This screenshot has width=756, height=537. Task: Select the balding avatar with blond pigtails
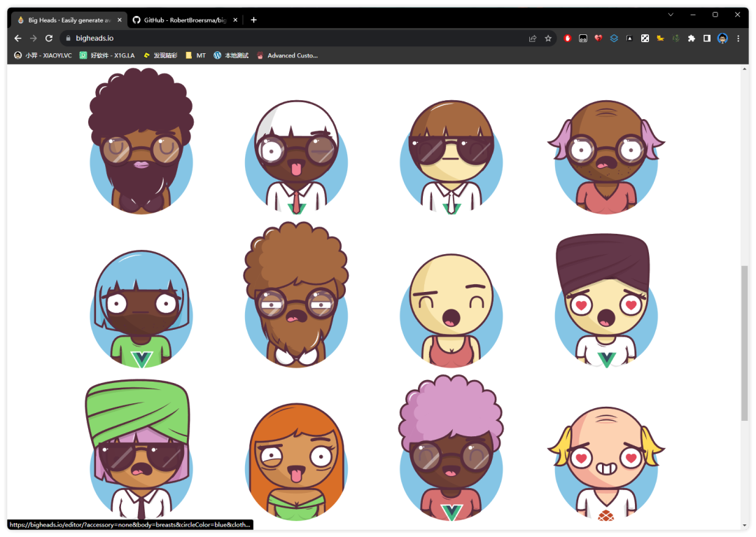click(606, 463)
